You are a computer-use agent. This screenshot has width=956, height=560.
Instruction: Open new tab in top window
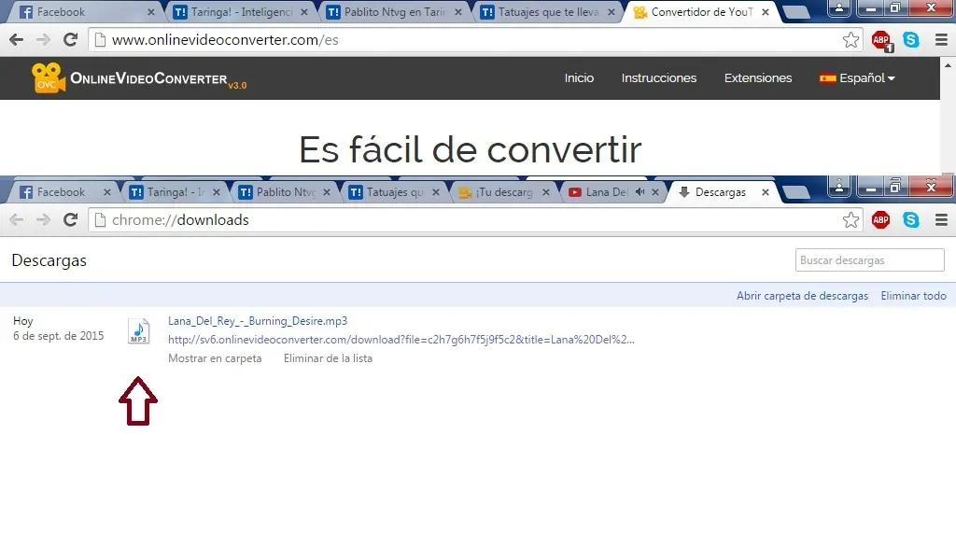point(795,12)
